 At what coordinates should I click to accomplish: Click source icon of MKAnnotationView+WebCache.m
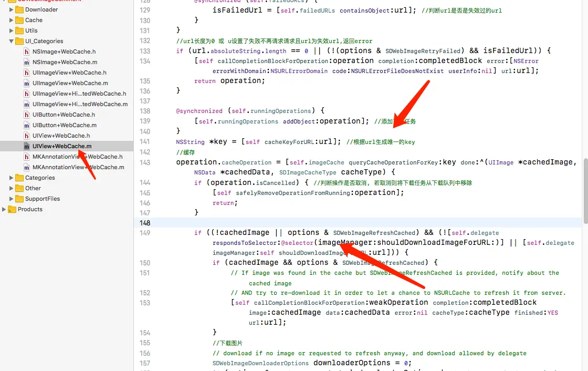point(27,167)
